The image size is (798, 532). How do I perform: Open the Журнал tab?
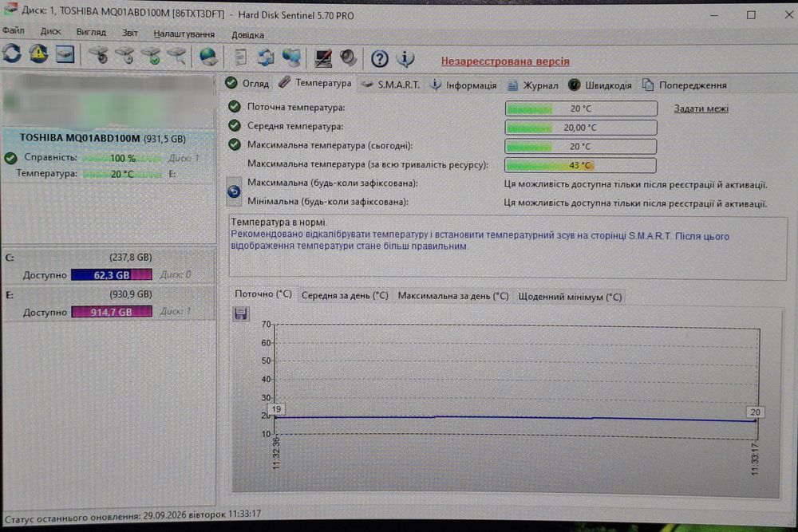click(x=533, y=85)
